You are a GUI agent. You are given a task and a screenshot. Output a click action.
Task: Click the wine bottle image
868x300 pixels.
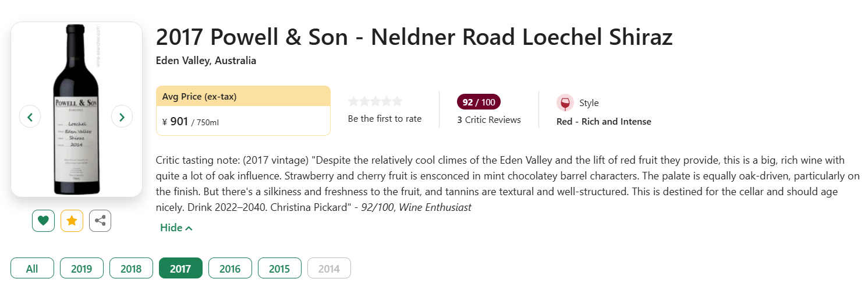pos(76,111)
